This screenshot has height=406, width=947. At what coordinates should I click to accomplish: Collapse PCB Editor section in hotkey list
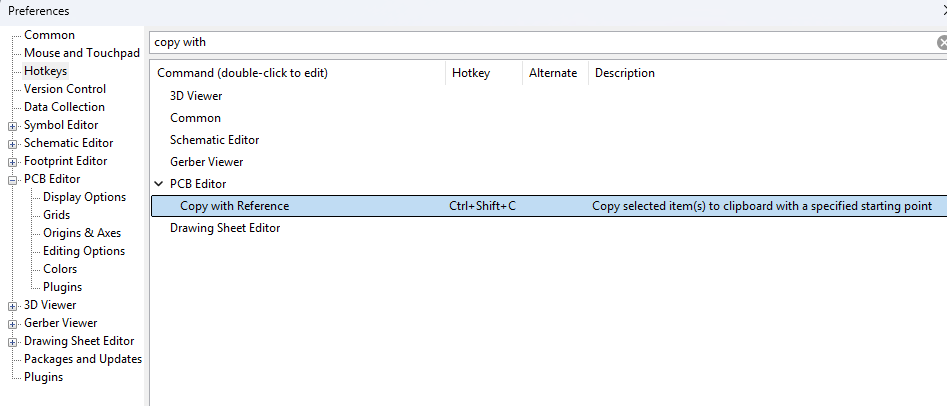click(159, 184)
